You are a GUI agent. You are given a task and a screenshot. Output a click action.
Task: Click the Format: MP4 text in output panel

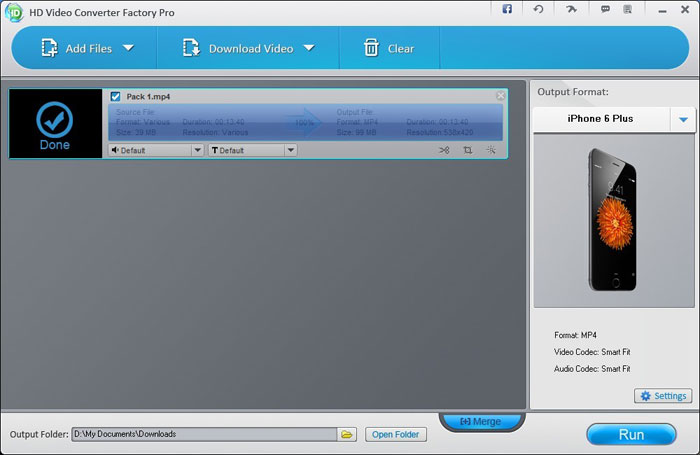575,335
